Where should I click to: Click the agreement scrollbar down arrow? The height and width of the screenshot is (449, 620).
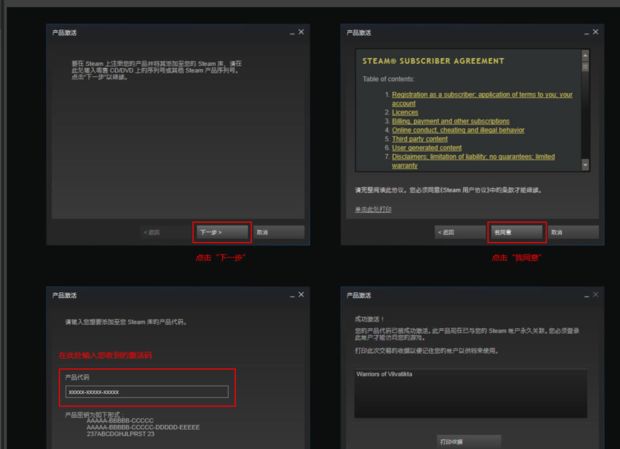(585, 164)
